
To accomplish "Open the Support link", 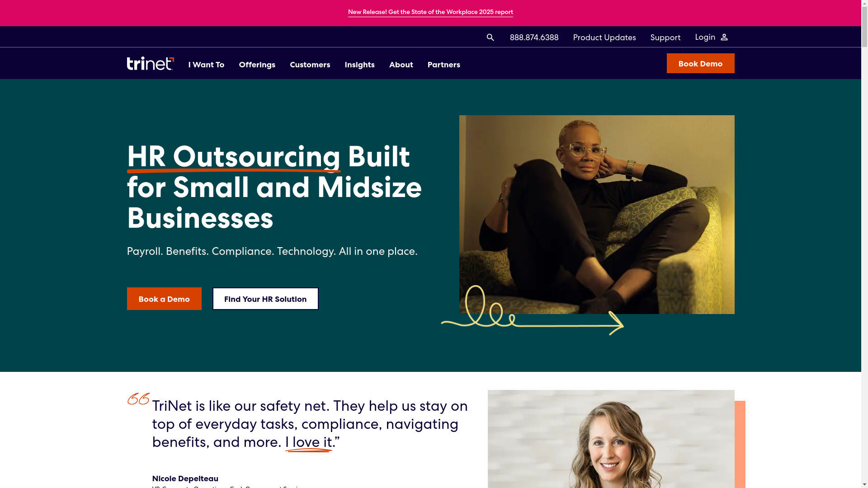I will click(665, 38).
